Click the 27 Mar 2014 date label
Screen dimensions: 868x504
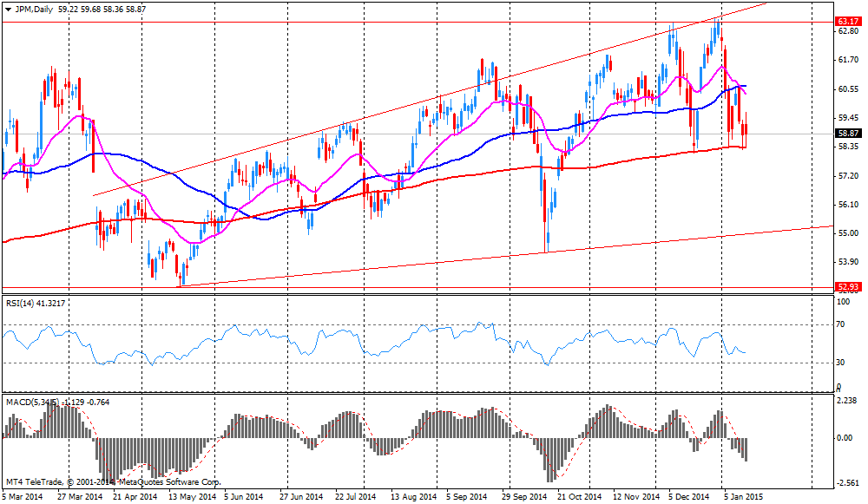[x=81, y=497]
